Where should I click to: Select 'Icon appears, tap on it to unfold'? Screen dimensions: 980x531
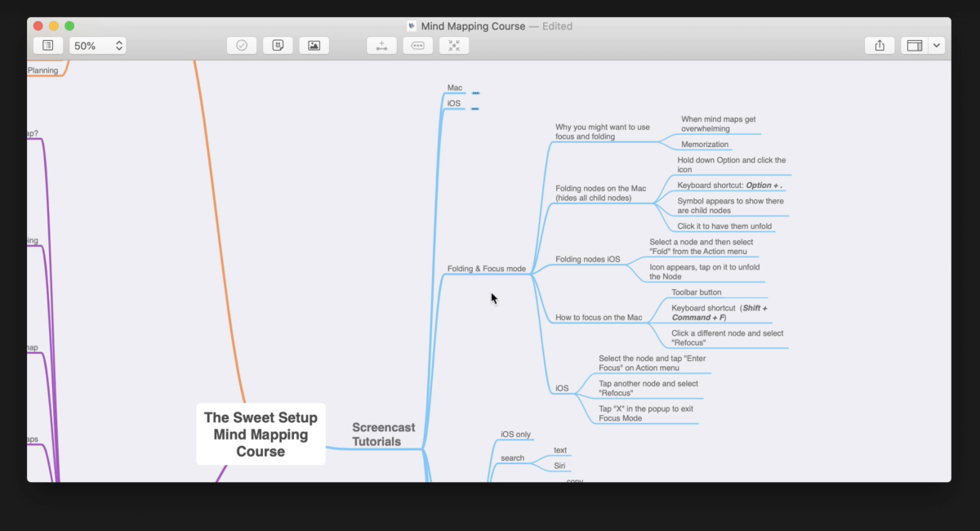(x=706, y=271)
